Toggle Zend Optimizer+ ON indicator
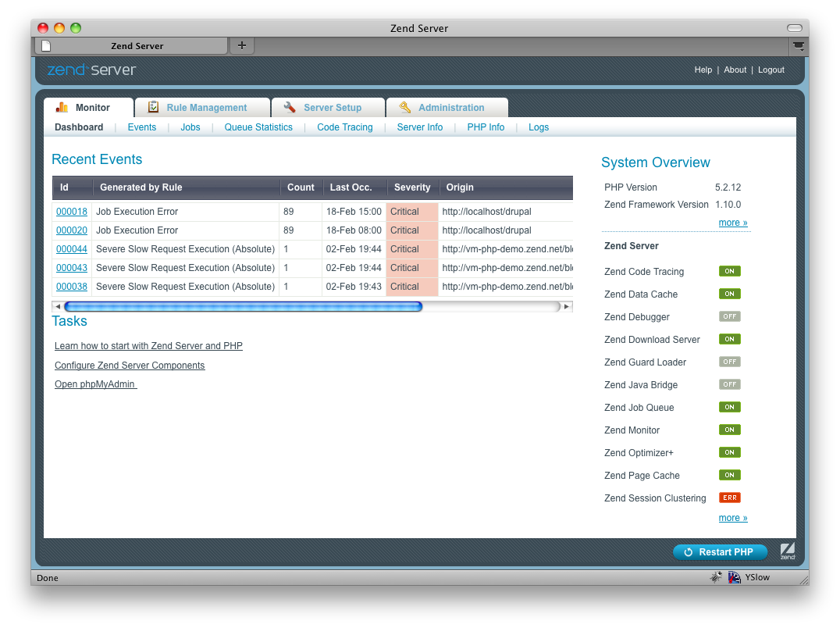 (730, 452)
